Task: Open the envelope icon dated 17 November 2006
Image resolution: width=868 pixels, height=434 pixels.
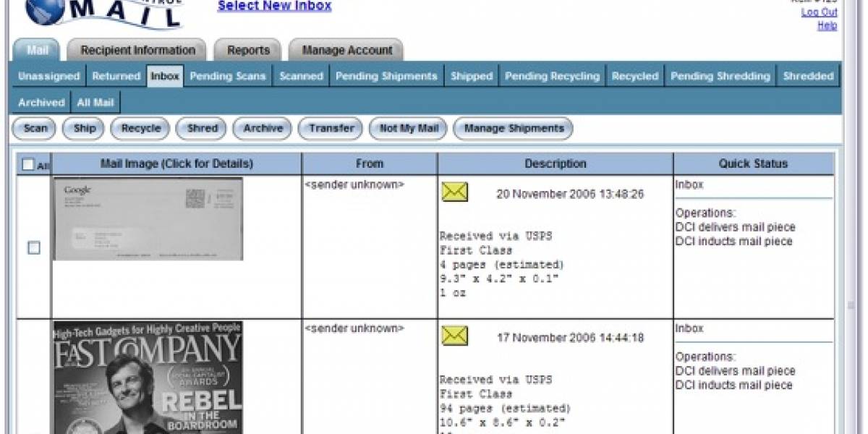Action: (x=455, y=336)
